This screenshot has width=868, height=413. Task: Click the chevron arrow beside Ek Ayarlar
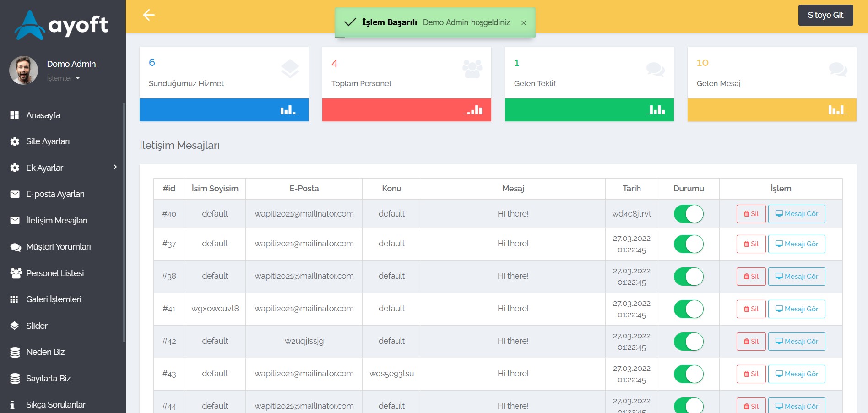click(x=115, y=167)
